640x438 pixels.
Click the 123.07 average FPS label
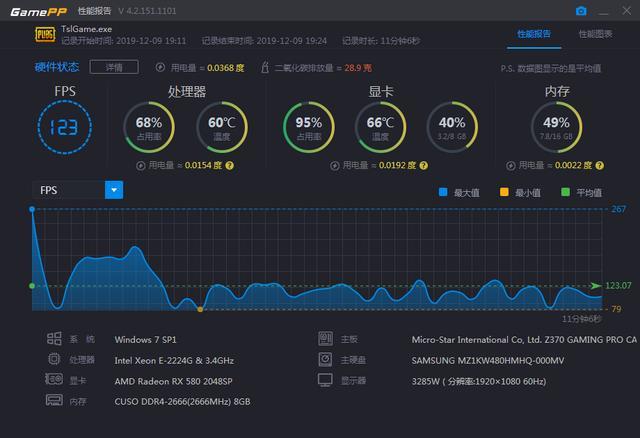pos(618,285)
